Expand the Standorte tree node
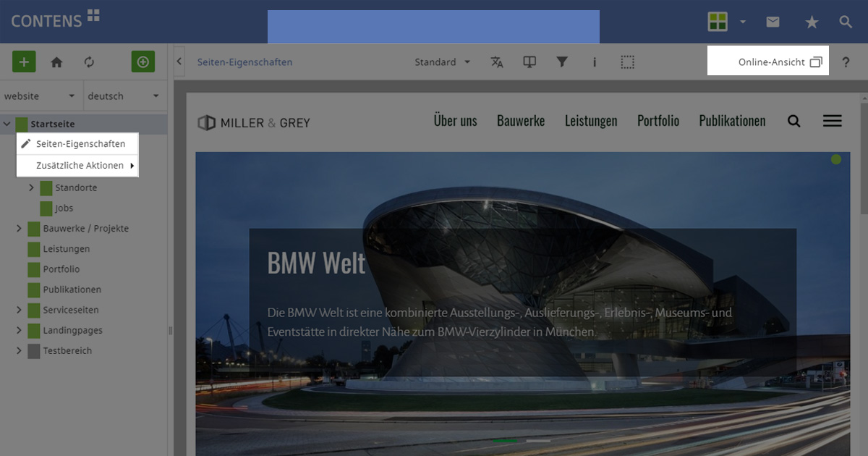The image size is (868, 456). pos(31,188)
